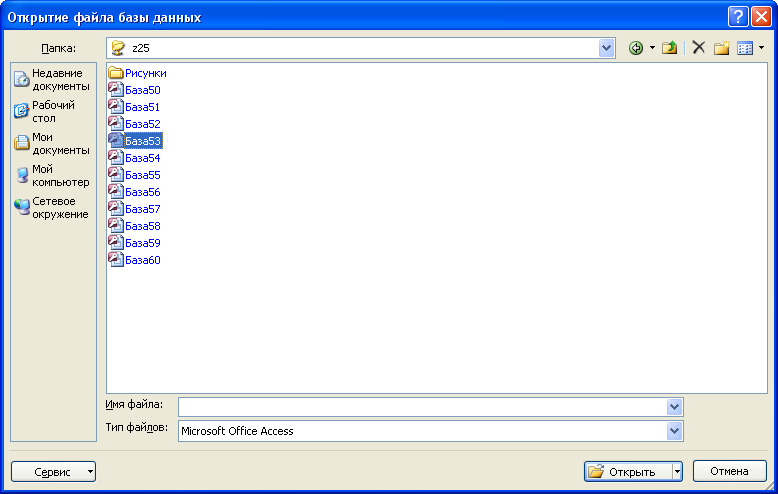778x494 pixels.
Task: Click the База60 file name text
Action: 143,260
